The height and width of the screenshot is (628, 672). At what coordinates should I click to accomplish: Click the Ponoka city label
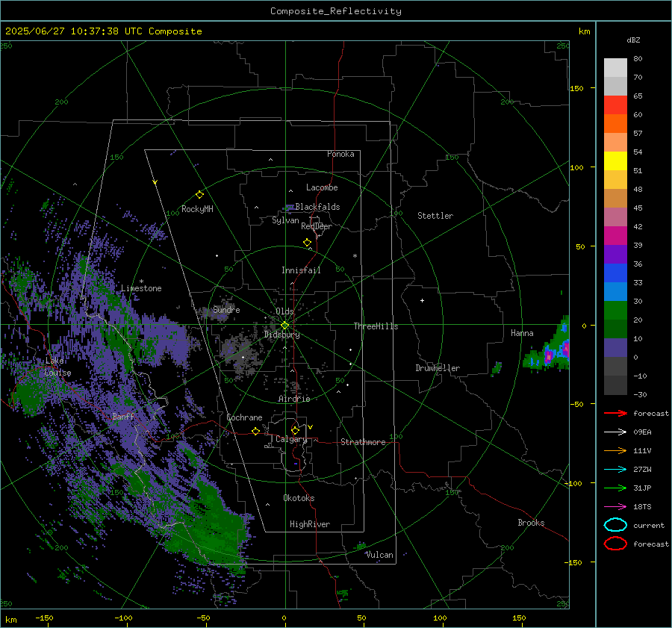[x=340, y=154]
